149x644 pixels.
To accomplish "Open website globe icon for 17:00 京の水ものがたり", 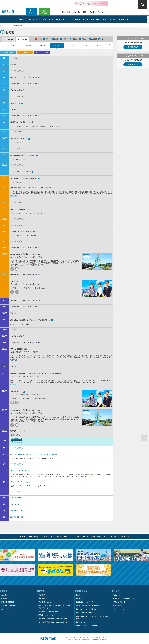I will coord(12,269).
